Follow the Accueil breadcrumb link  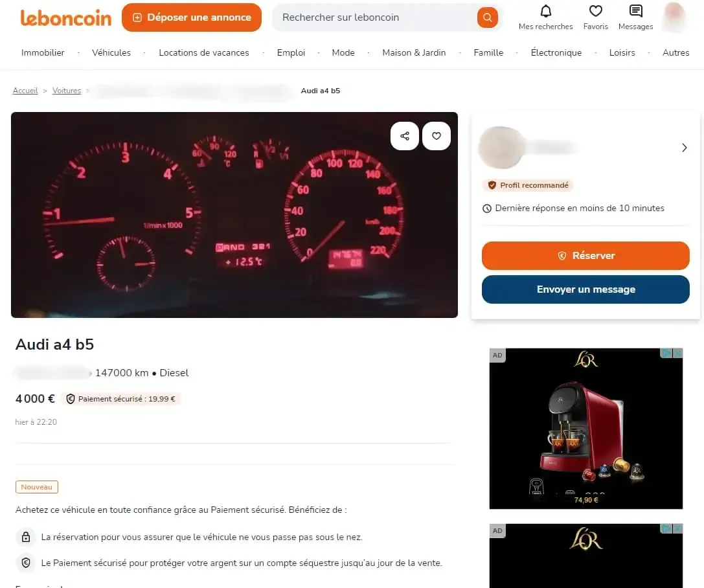pyautogui.click(x=25, y=91)
